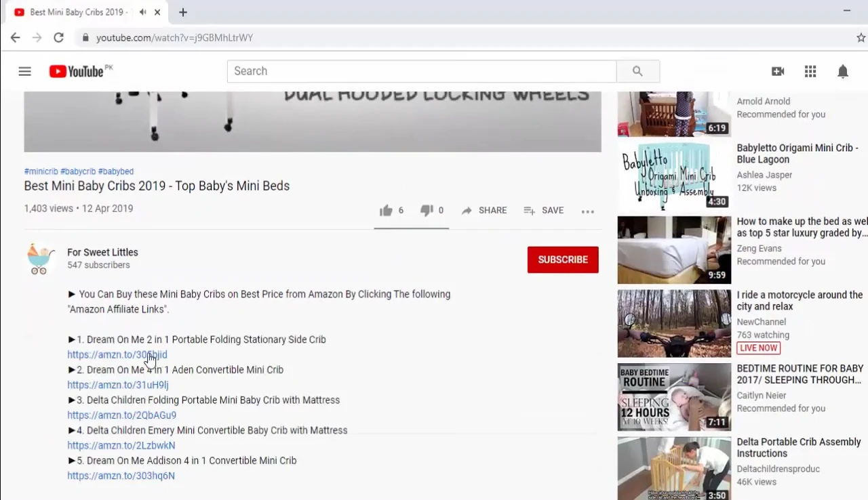868x500 pixels.
Task: Open the bed-making video thumbnail
Action: [x=674, y=250]
